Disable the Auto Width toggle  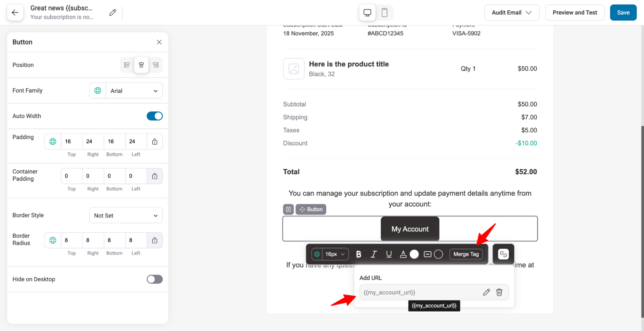(155, 116)
